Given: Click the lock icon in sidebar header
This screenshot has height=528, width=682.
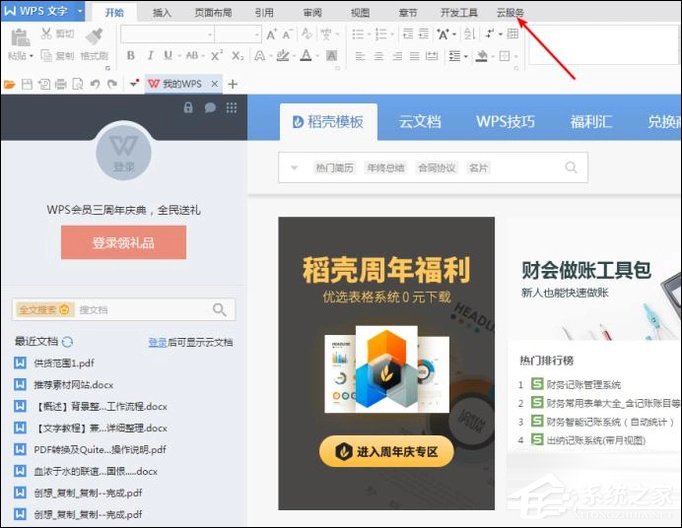Looking at the screenshot, I should (188, 108).
